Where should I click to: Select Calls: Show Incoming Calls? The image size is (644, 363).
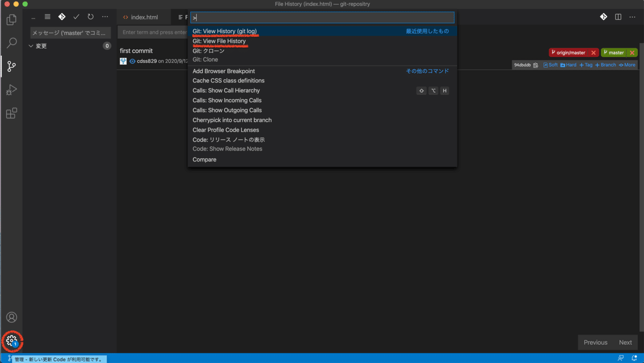pos(322,100)
